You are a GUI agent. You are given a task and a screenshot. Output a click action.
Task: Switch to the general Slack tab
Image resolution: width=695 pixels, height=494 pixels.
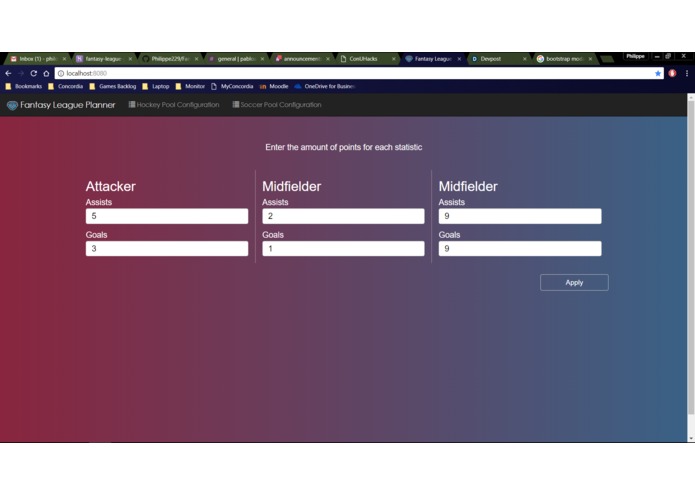click(x=234, y=58)
